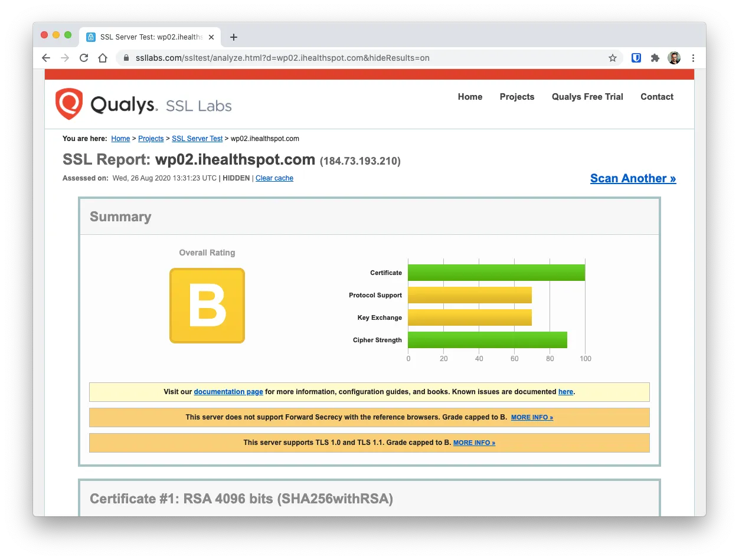Image resolution: width=739 pixels, height=560 pixels.
Task: Open the Projects navigation item
Action: [x=517, y=97]
